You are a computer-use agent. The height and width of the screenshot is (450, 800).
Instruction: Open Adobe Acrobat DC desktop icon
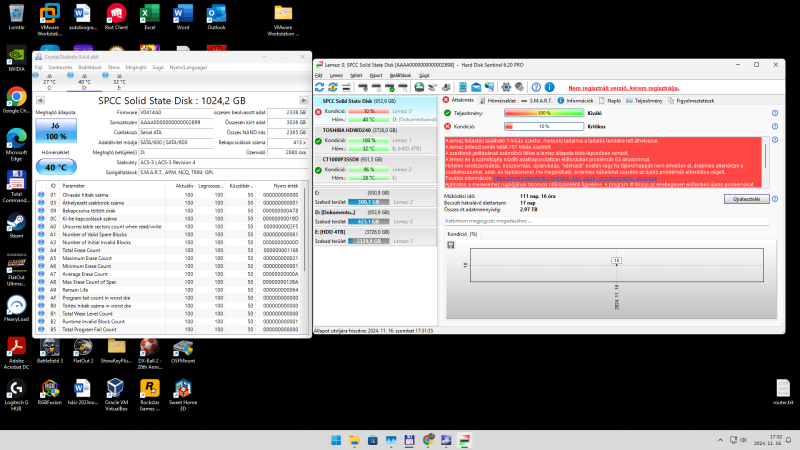point(16,353)
